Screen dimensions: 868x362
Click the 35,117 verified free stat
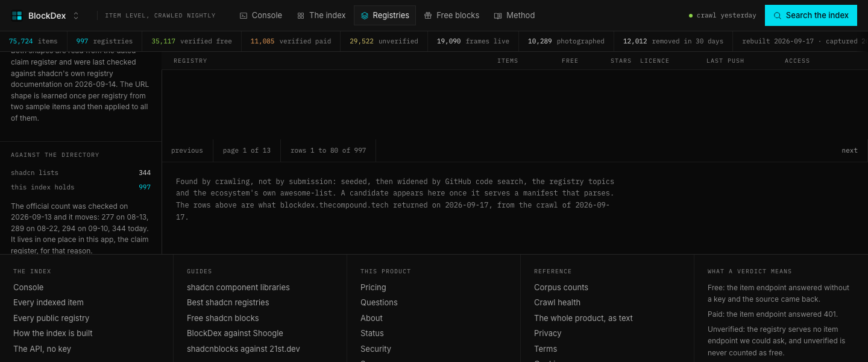tap(192, 41)
